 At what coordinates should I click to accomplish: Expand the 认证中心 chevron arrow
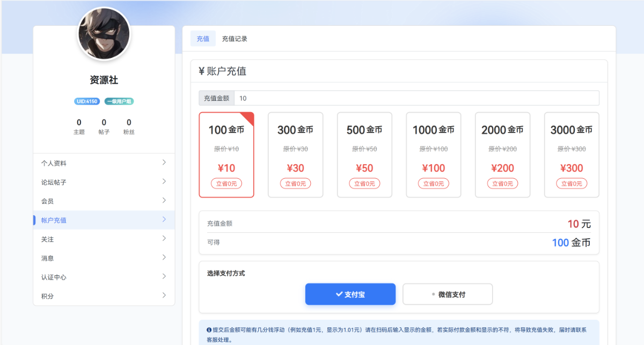coord(164,277)
